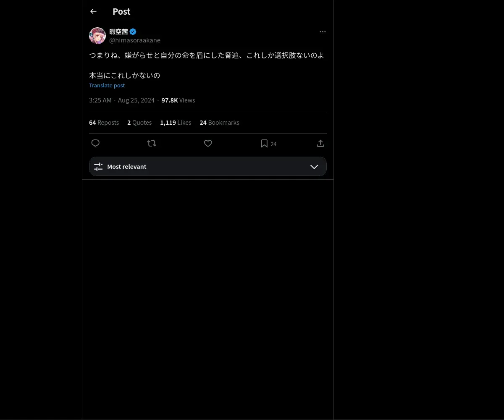View the 64 Reposts list
Viewport: 504px width, 420px height.
[104, 123]
